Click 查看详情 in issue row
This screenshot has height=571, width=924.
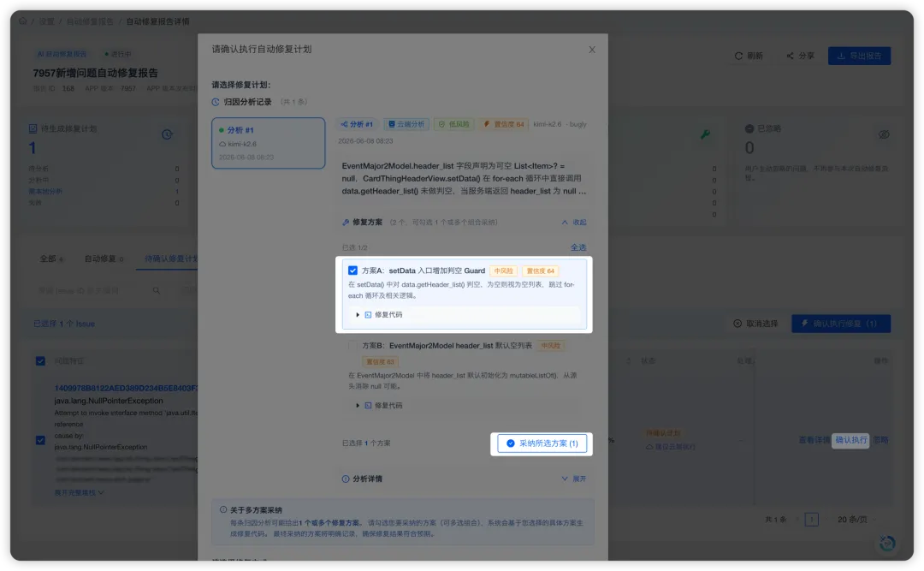click(814, 440)
